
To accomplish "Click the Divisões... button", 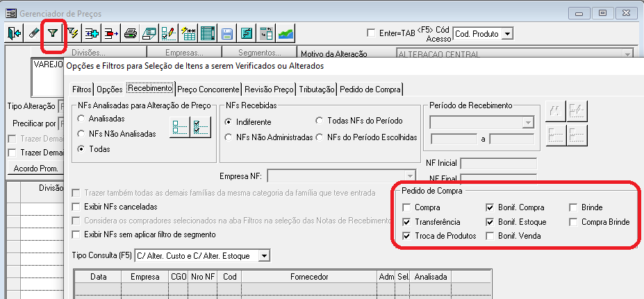I will pyautogui.click(x=89, y=53).
